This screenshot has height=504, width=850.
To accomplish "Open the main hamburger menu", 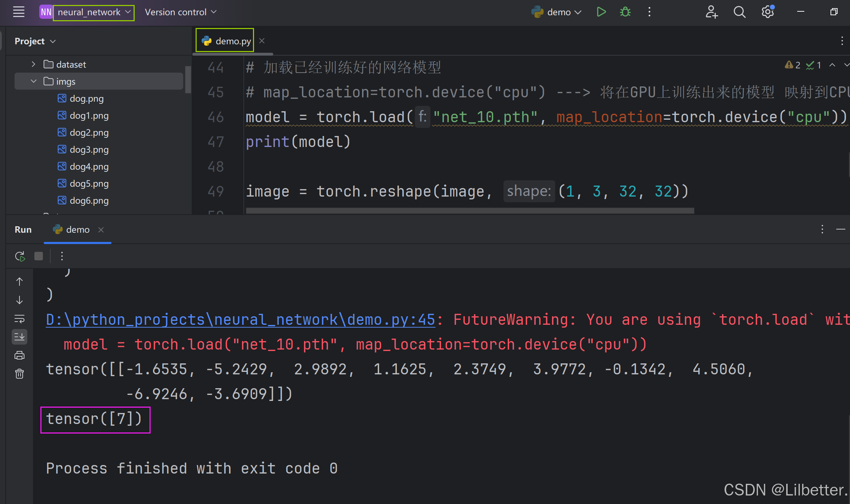I will coord(19,12).
